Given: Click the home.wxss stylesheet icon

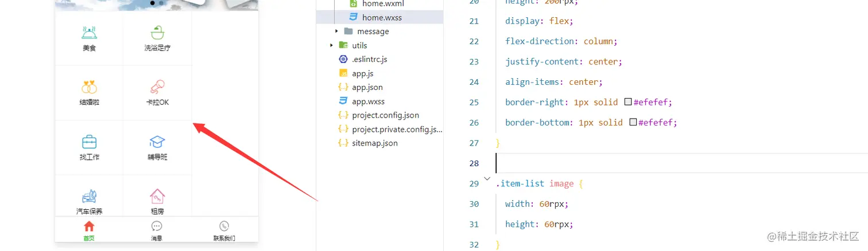Looking at the screenshot, I should tap(354, 17).
